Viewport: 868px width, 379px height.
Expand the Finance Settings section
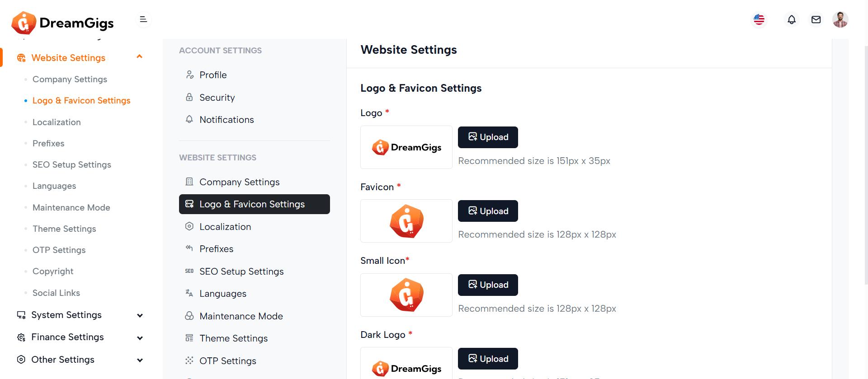tap(140, 338)
